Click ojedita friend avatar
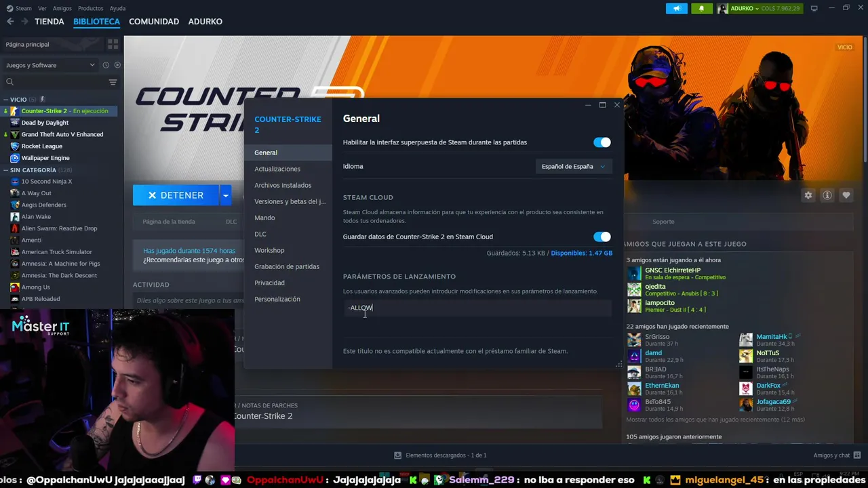Image resolution: width=868 pixels, height=488 pixels. coord(634,290)
